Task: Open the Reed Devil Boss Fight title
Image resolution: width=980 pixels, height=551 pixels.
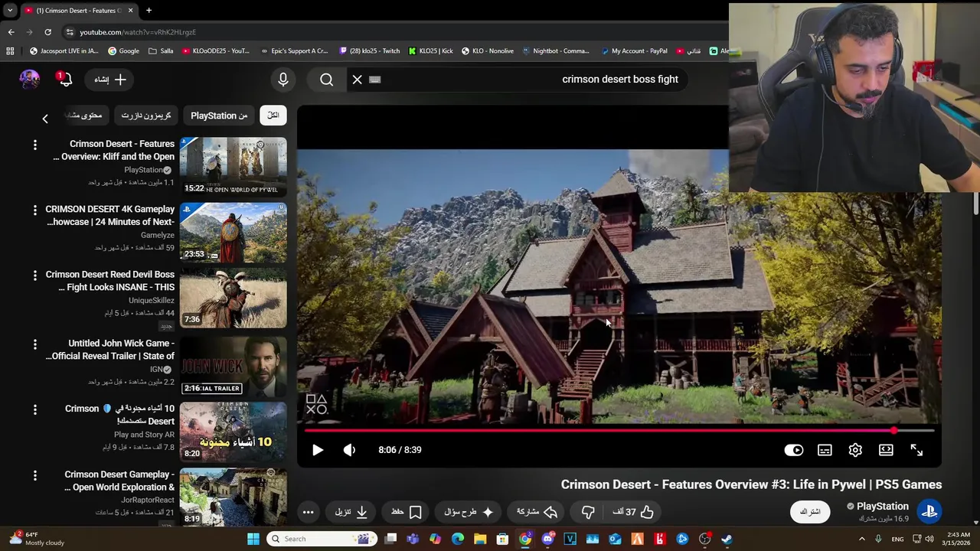Action: (x=109, y=281)
